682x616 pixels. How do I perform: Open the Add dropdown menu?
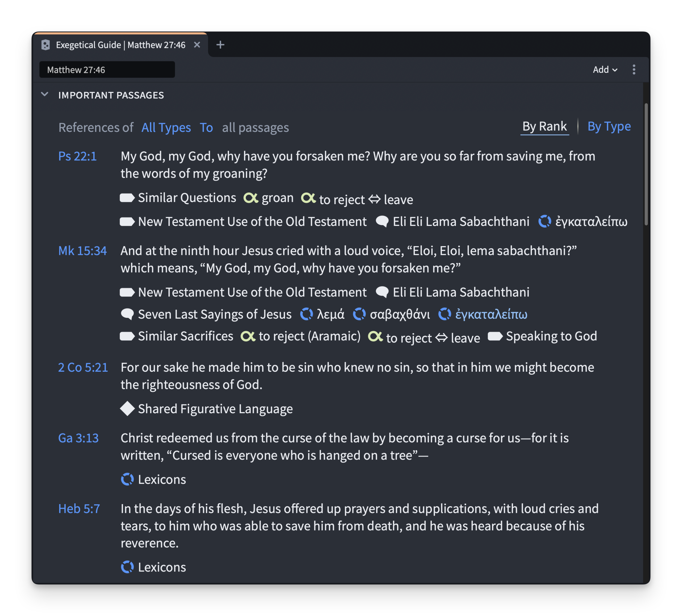tap(604, 70)
